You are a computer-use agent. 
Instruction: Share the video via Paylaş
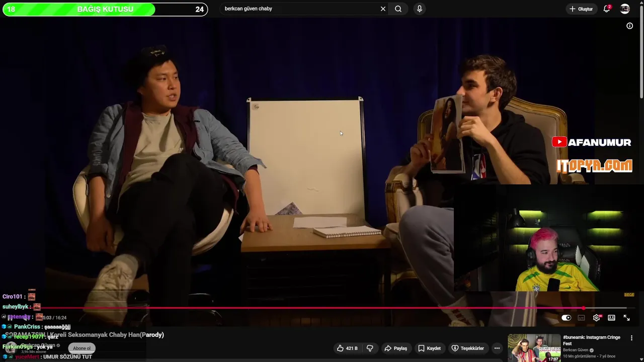[x=395, y=348]
